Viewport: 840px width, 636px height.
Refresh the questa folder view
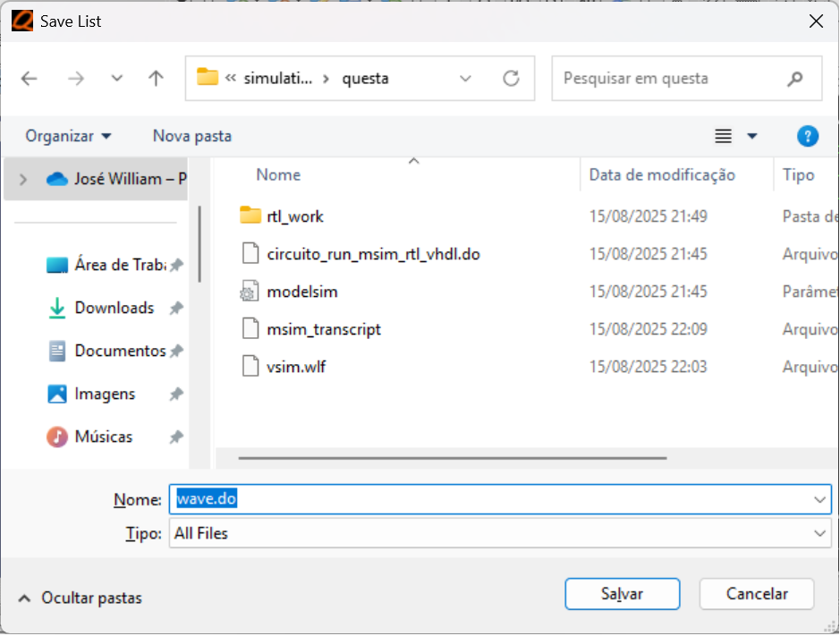511,79
